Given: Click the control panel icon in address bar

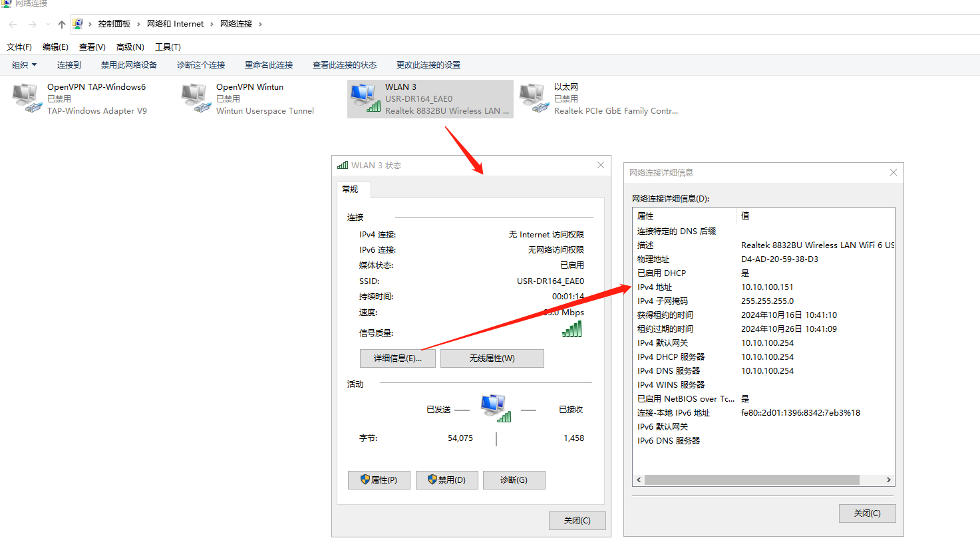Looking at the screenshot, I should click(x=78, y=24).
